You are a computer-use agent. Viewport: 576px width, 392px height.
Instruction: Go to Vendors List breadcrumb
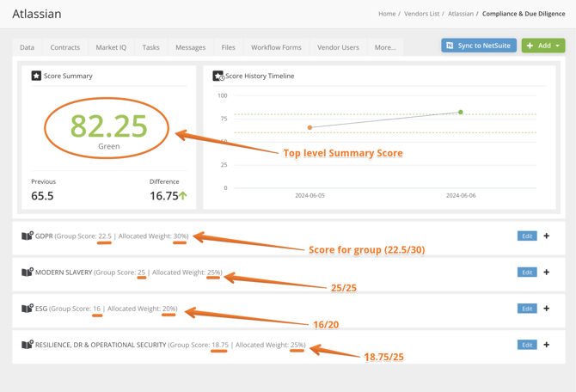click(421, 14)
